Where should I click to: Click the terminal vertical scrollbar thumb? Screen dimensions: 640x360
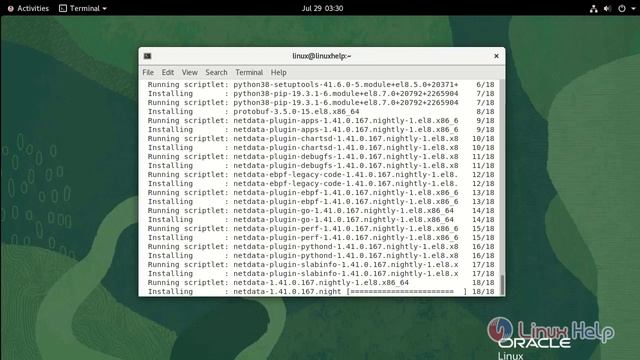pyautogui.click(x=502, y=284)
